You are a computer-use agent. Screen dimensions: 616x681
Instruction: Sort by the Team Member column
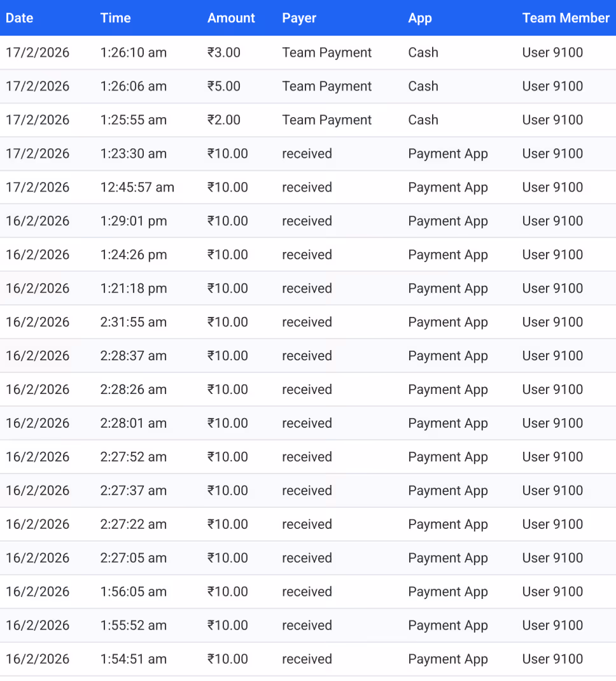tap(566, 18)
